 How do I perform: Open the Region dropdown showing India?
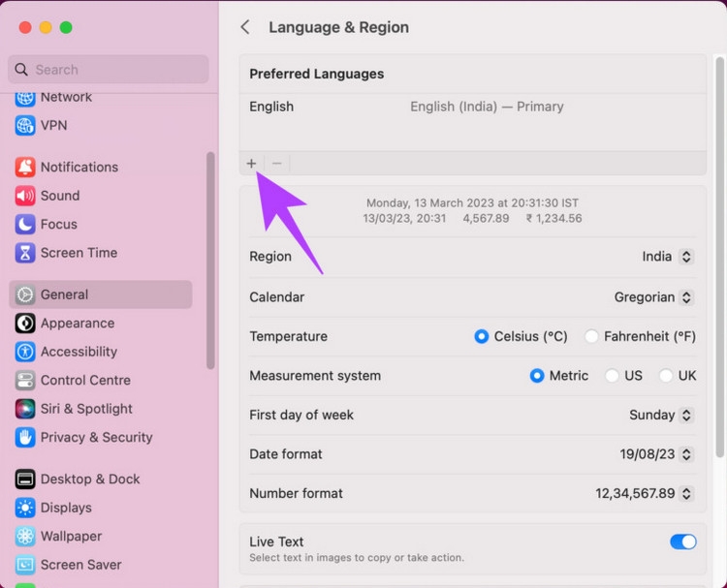[668, 257]
